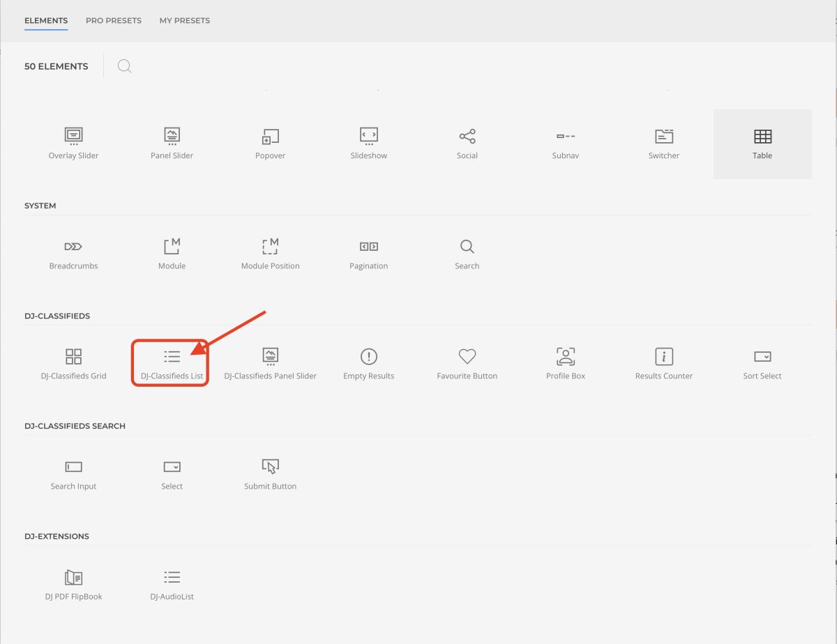Select the Subnav element
Screen dimensions: 837x644
tap(565, 144)
